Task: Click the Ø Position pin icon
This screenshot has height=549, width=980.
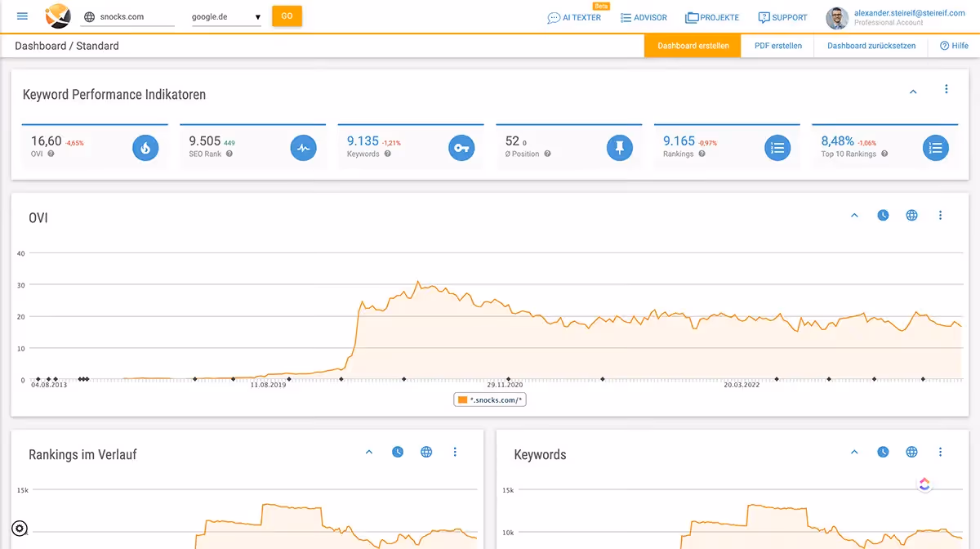Action: coord(620,148)
